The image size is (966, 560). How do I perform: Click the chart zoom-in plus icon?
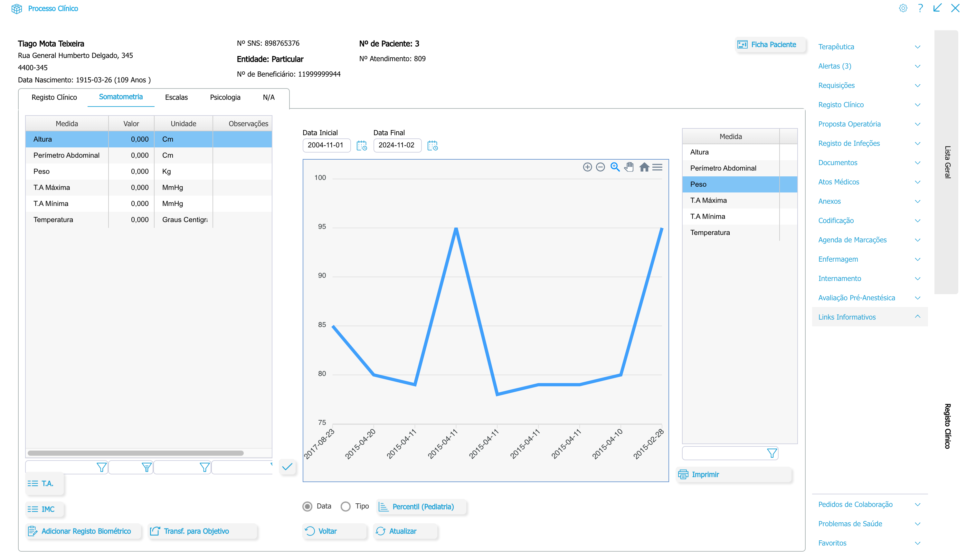click(587, 167)
